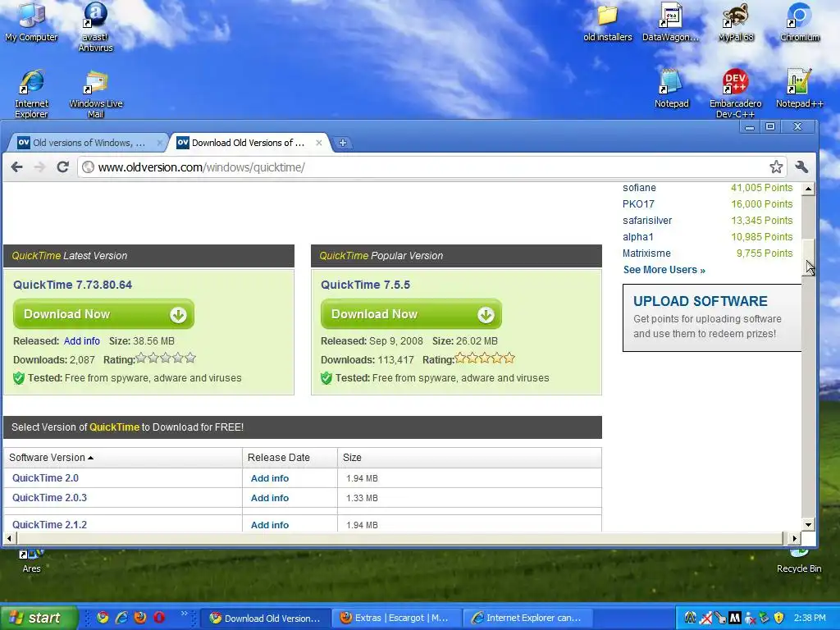Screen dimensions: 840x630
Task: Click the browser Forward arrow
Action: (39, 167)
